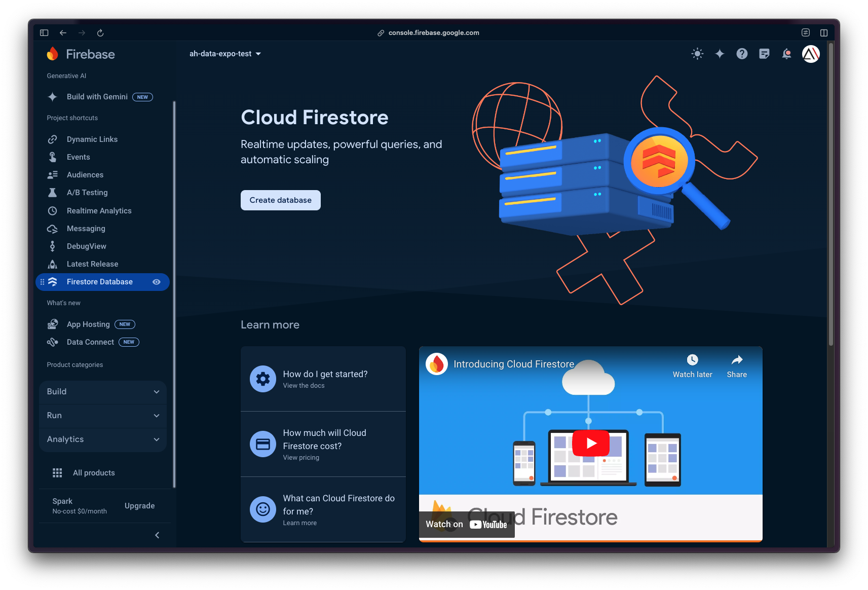Screen dimensions: 868x590
Task: Click the Events label
Action: 79,157
